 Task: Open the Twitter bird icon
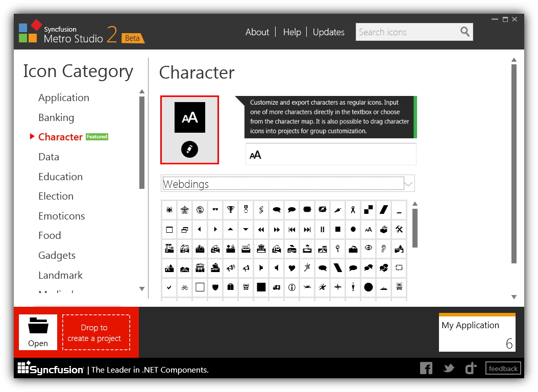point(449,369)
